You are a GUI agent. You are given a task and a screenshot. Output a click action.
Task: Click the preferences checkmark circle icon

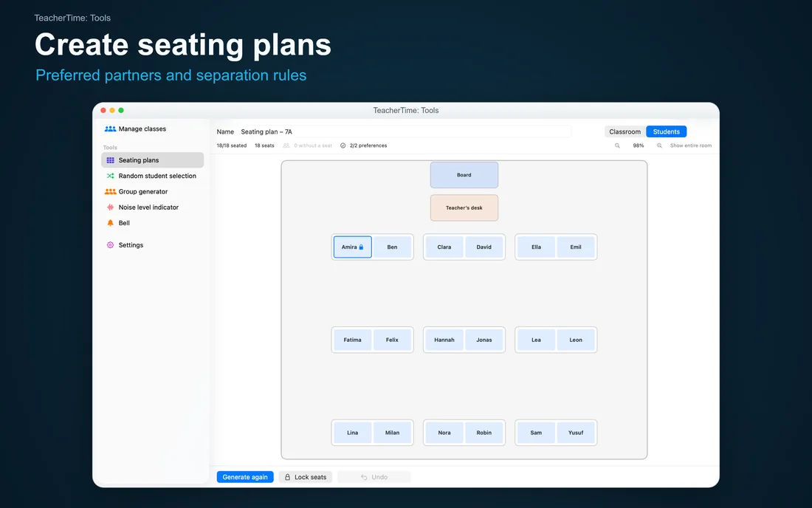pos(343,146)
